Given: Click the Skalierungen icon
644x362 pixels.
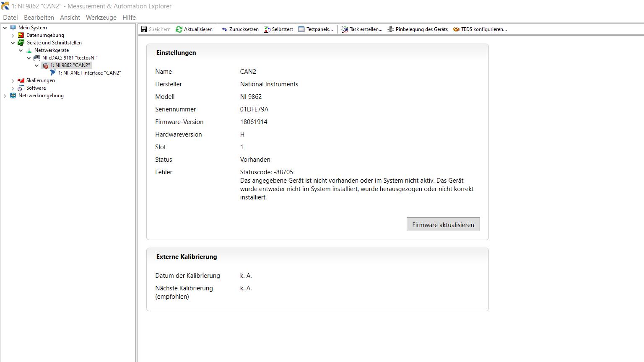Looking at the screenshot, I should point(21,80).
